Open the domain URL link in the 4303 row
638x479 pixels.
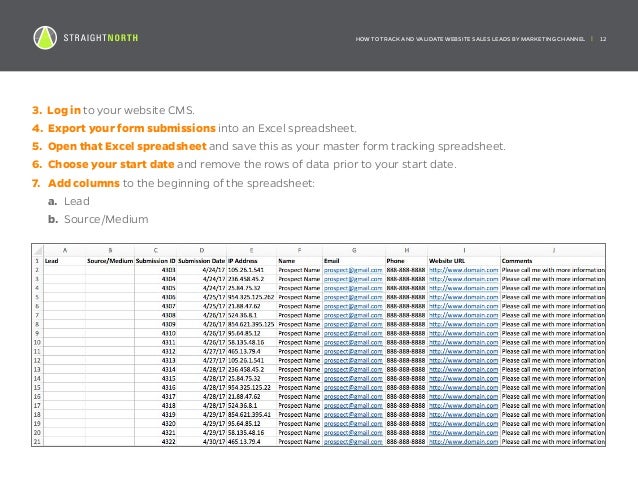click(x=463, y=270)
